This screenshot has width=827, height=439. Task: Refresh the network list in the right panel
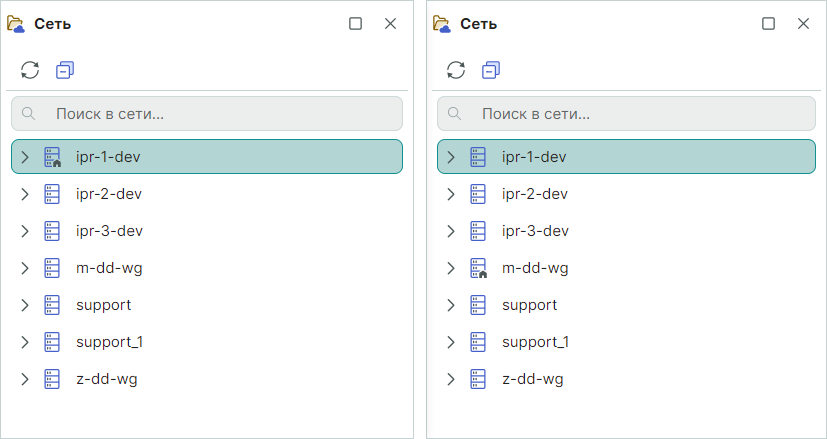click(x=456, y=70)
